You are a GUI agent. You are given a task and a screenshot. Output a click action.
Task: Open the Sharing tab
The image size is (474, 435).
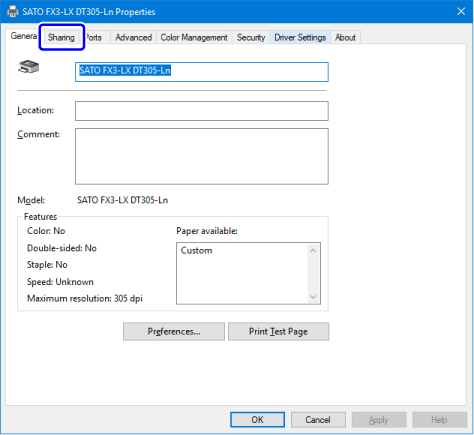coord(61,37)
